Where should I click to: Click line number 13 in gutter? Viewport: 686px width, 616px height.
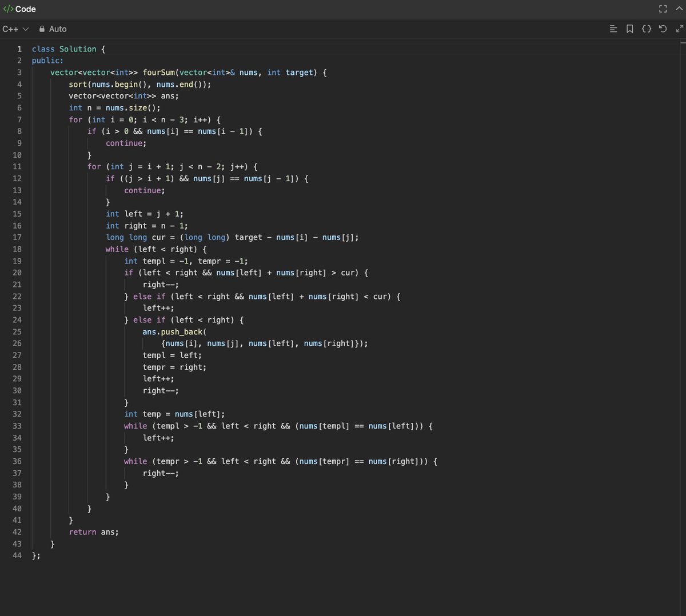(x=17, y=190)
